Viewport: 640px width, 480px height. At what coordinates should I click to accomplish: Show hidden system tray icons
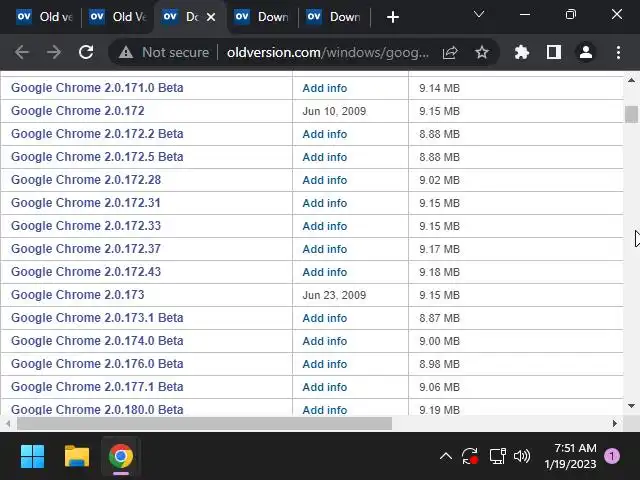pos(446,456)
